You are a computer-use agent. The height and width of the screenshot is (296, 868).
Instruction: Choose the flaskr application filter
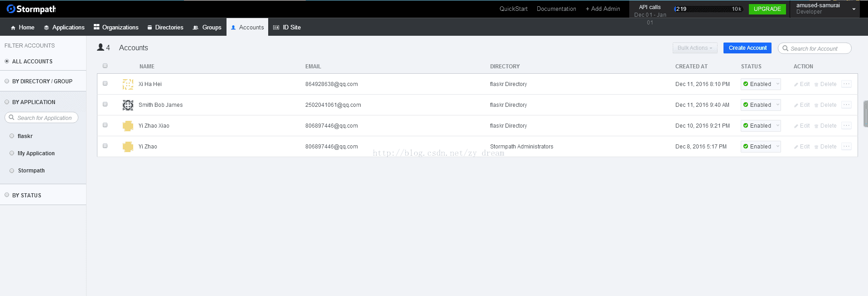[21, 136]
